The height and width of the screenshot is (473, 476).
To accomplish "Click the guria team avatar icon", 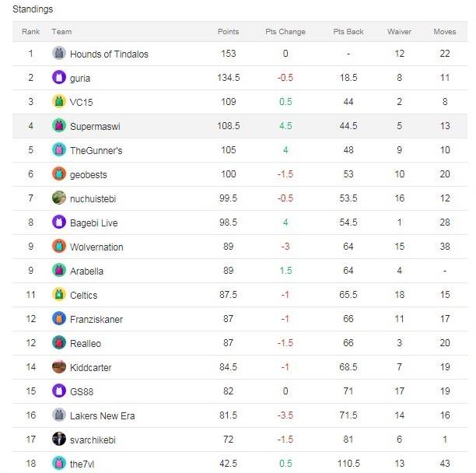I will pos(59,77).
